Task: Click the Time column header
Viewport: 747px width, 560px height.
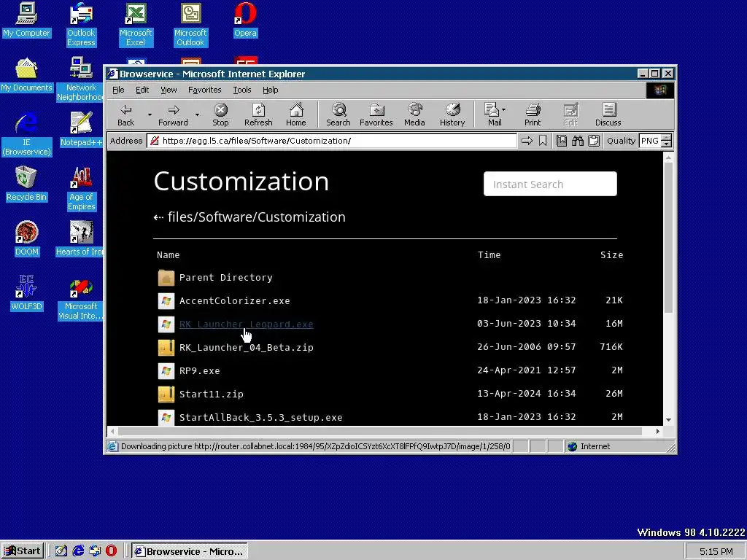Action: click(489, 254)
